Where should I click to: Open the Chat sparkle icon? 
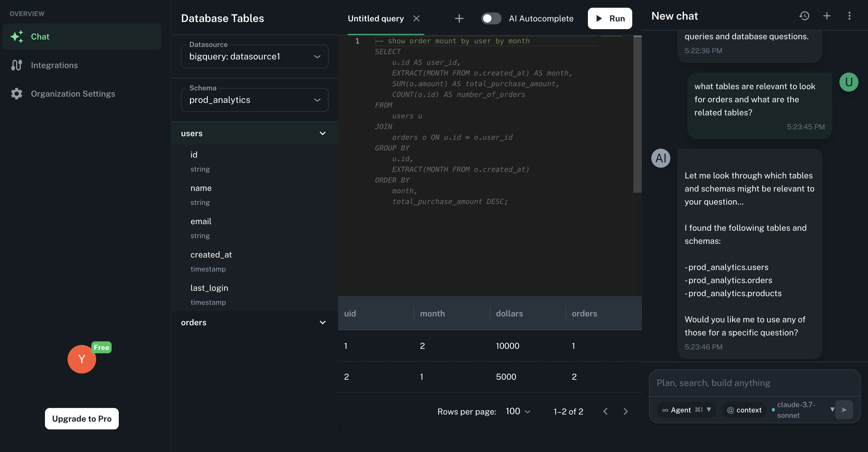(16, 36)
